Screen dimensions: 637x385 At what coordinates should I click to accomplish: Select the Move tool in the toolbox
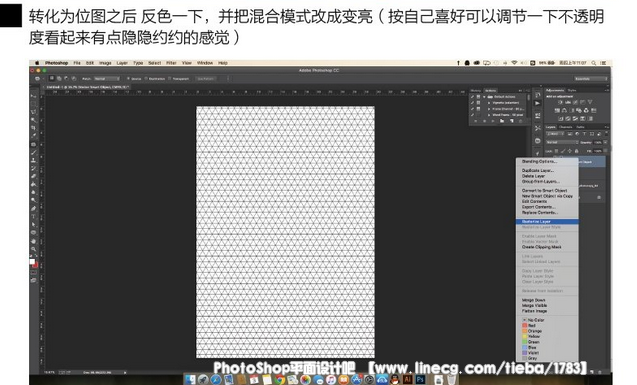[x=33, y=96]
